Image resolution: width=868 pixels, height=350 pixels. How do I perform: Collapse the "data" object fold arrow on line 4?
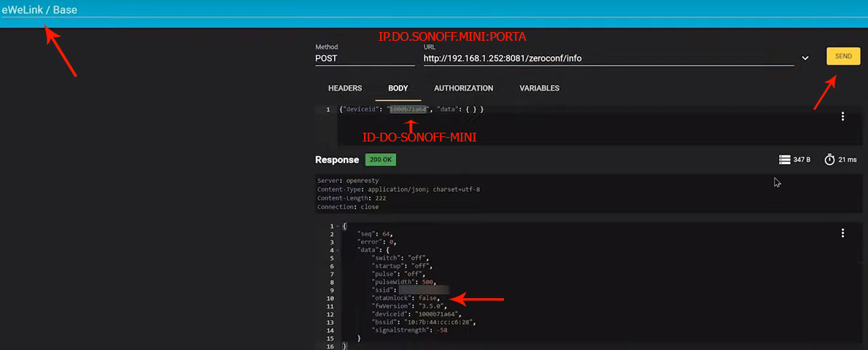coord(337,250)
